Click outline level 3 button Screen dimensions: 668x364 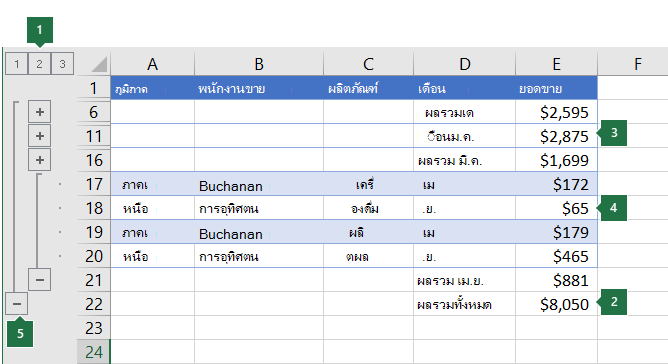tap(62, 64)
